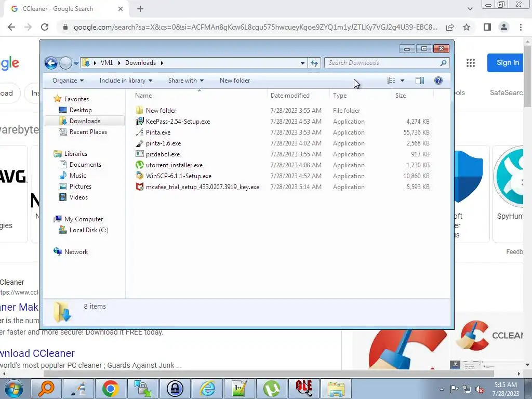Viewport: 532px width, 399px height.
Task: Open the view options dropdown arrow
Action: 403,81
